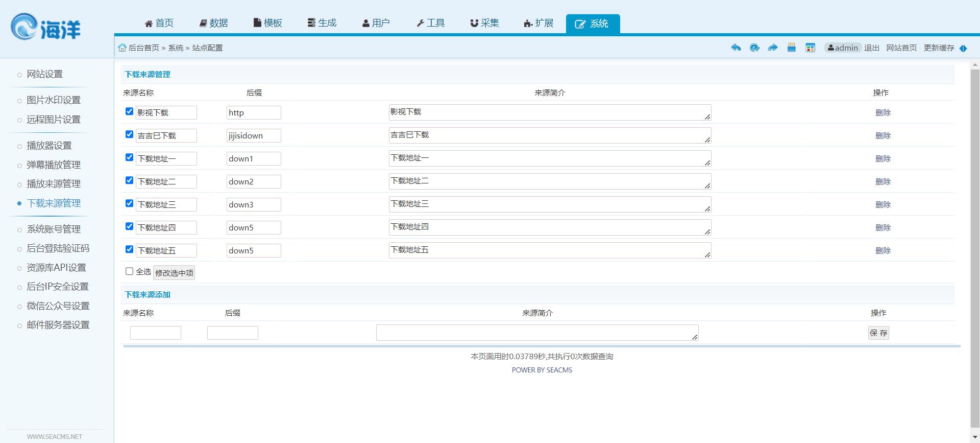Delete the 下载地址二 source row

click(883, 182)
